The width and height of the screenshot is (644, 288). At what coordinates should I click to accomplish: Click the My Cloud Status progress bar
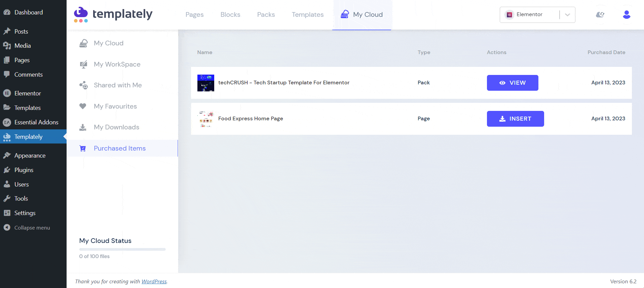(122, 249)
